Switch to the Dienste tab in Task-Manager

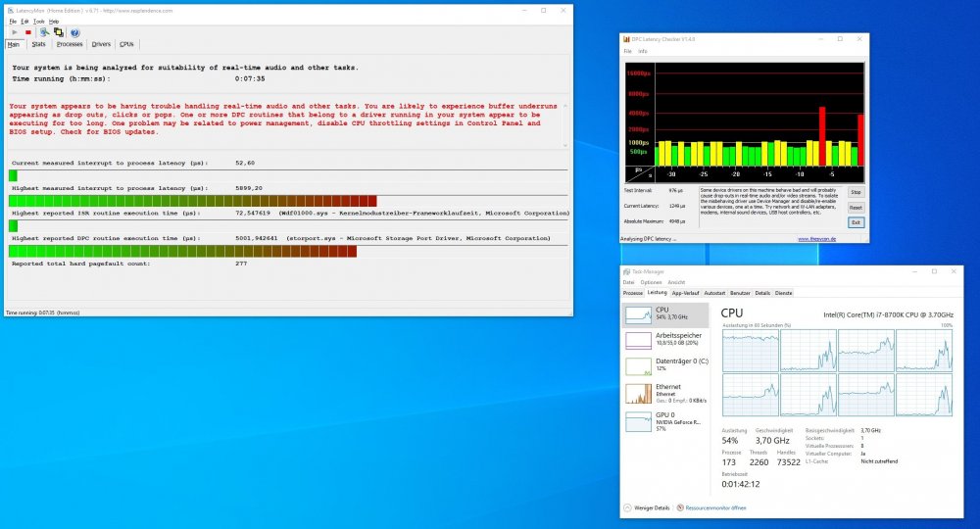(783, 293)
